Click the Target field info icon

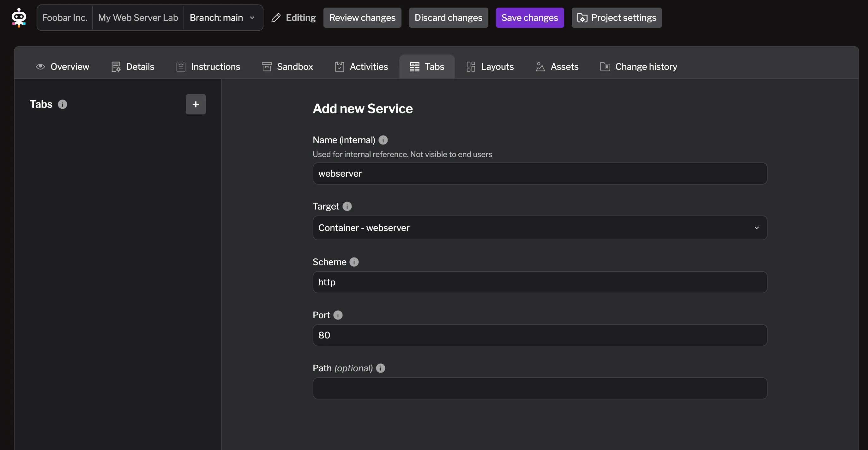347,206
